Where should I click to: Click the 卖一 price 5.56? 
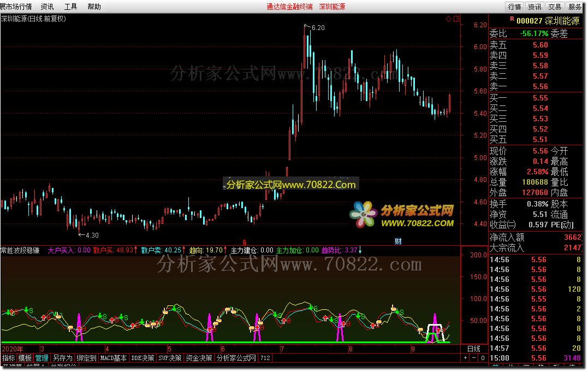541,87
